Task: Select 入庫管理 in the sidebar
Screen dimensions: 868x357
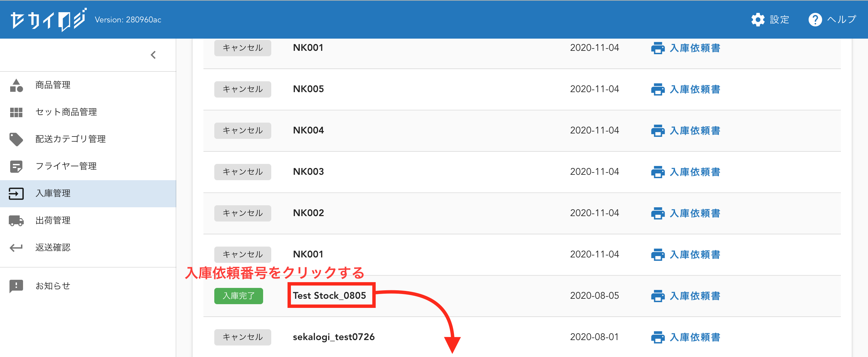Action: click(x=53, y=193)
